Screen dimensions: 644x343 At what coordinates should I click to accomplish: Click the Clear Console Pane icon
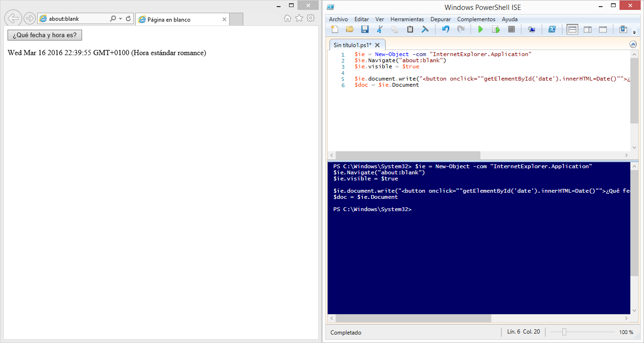point(425,30)
